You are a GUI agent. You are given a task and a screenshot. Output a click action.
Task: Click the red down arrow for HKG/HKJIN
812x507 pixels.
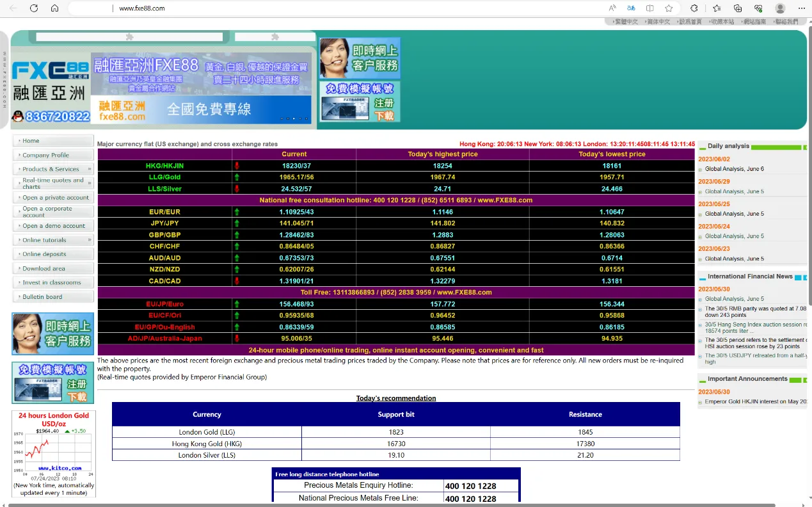[237, 166]
